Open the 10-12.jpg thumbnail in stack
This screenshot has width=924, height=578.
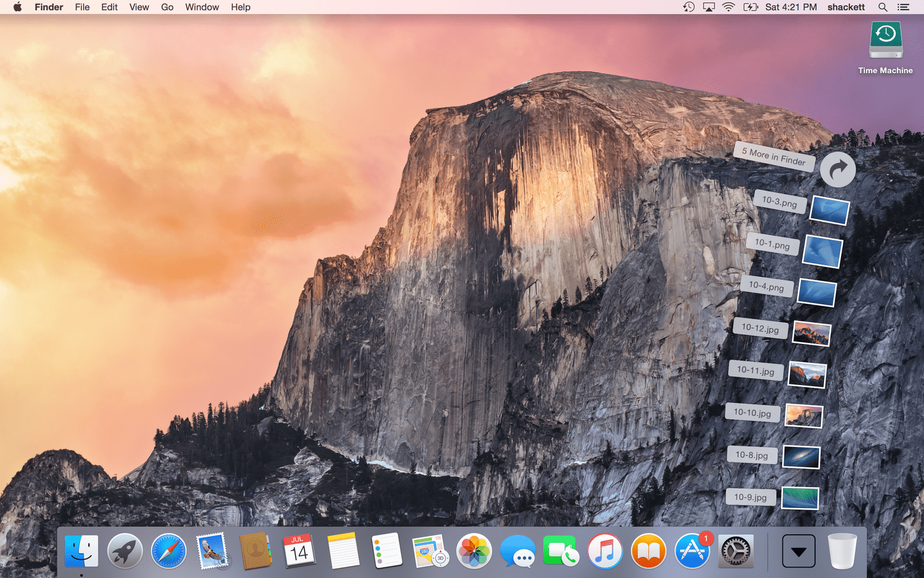[x=811, y=333]
